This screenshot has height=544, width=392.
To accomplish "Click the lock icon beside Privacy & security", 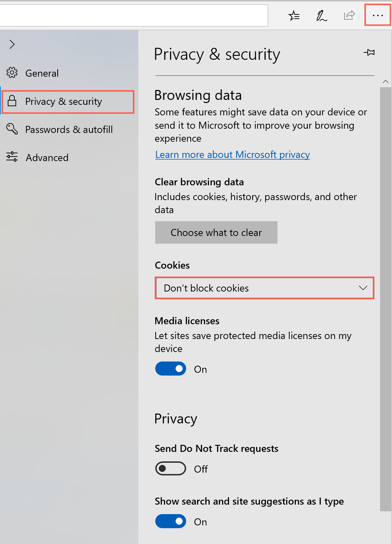I will click(12, 101).
